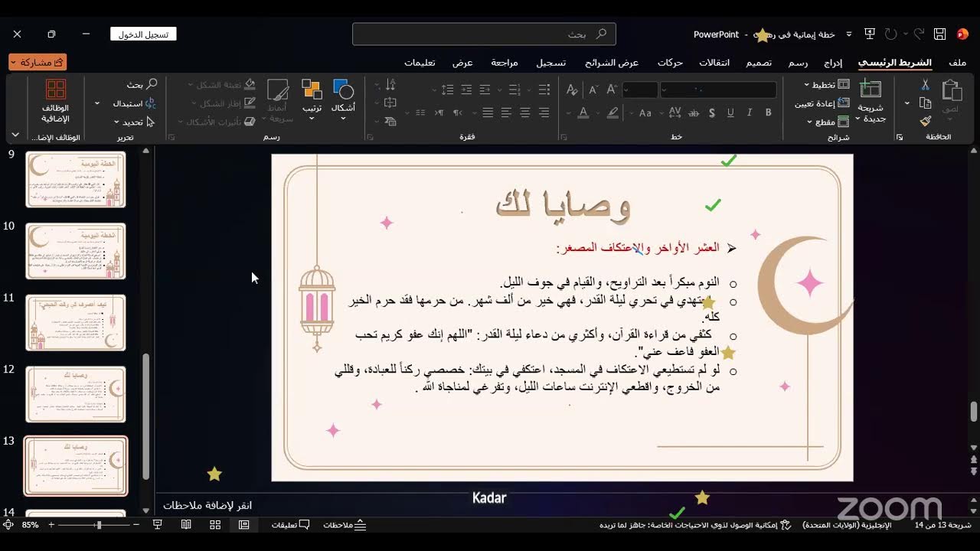Switch to the Transitions (انتقالات) tab
This screenshot has width=980, height=551.
[x=714, y=63]
